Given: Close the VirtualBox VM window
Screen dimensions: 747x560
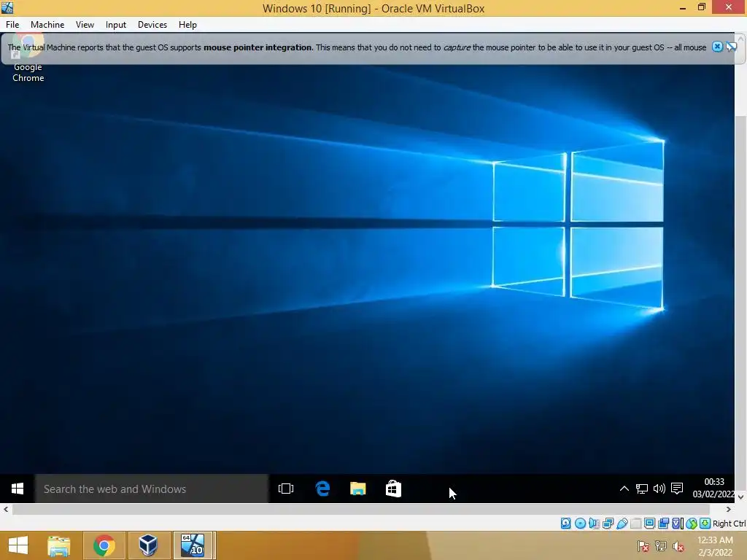Looking at the screenshot, I should point(729,7).
